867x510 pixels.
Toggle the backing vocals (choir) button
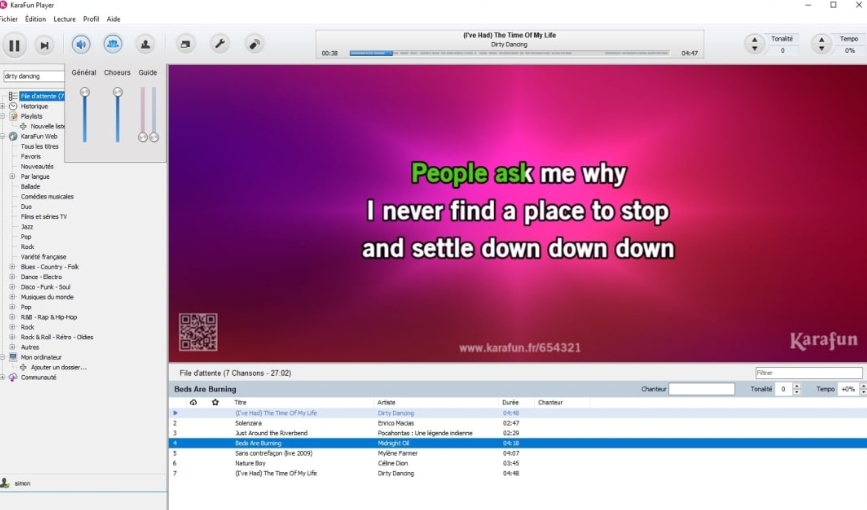[113, 44]
